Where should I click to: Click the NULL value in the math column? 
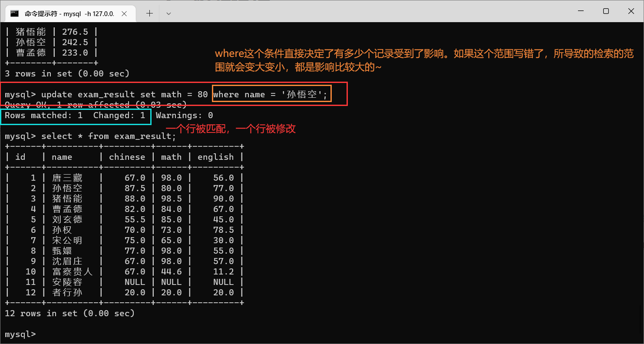tap(171, 282)
